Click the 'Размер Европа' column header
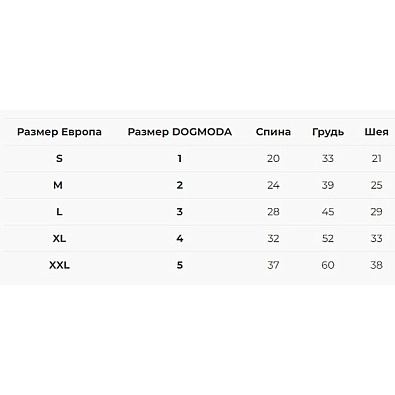The width and height of the screenshot is (395, 395). [x=59, y=132]
